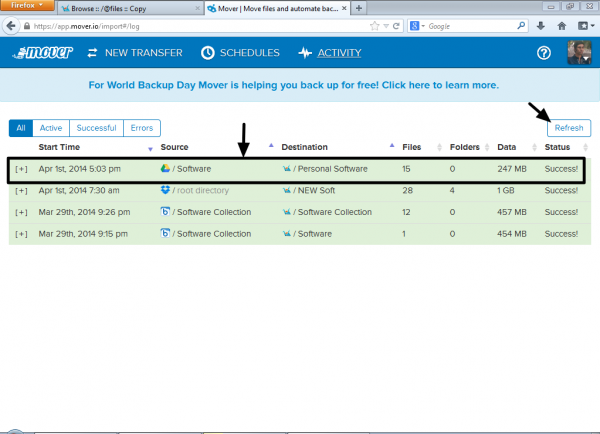Expand the Apr 1st 5:03 pm transfer
This screenshot has height=434, width=600.
point(21,169)
